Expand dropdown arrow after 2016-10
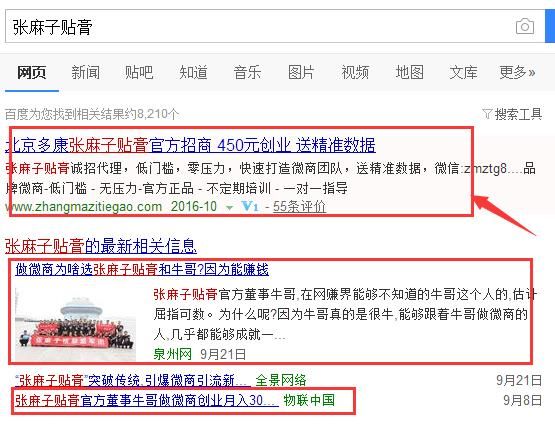Image resolution: width=555 pixels, height=425 pixels. click(229, 208)
